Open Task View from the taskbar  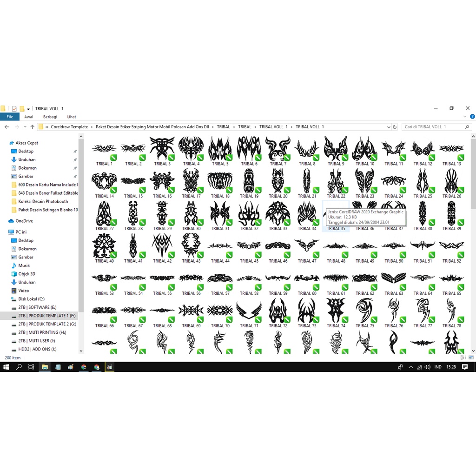pos(32,367)
